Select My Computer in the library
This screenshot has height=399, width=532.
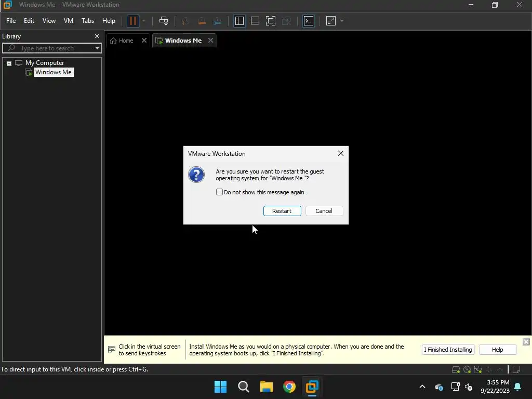tap(45, 63)
